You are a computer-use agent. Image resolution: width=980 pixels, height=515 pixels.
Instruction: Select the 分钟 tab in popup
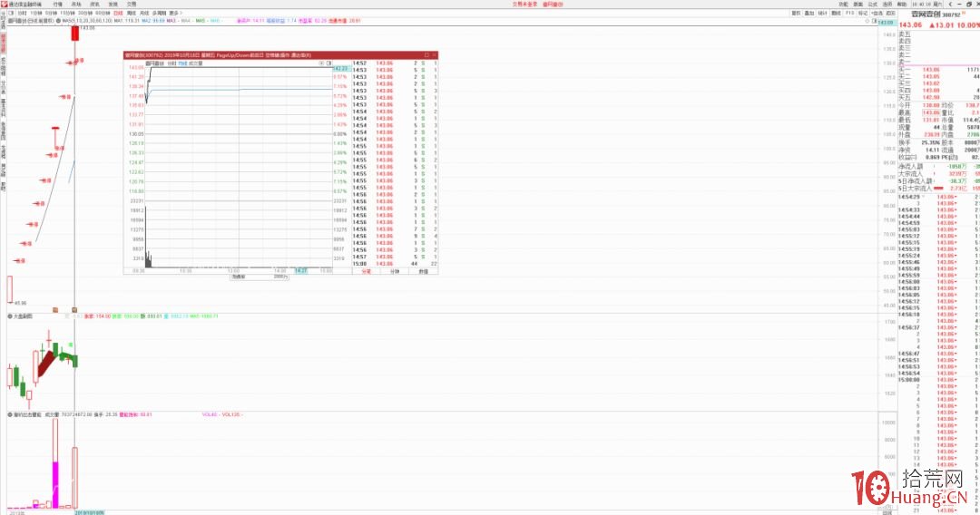(395, 271)
